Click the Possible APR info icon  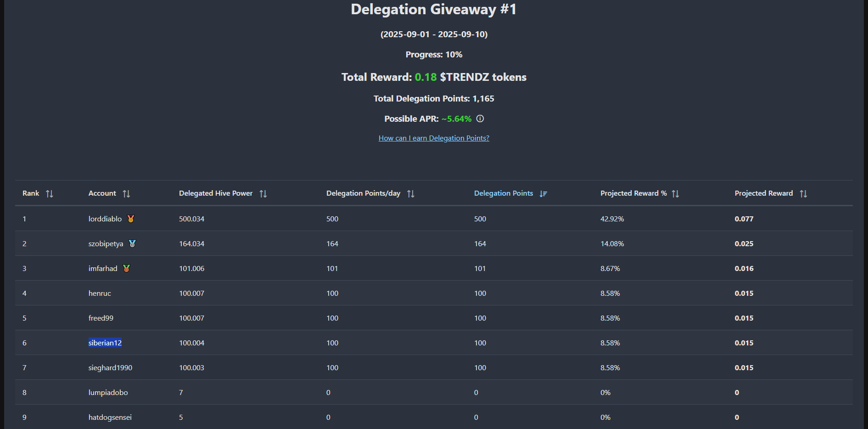(480, 119)
